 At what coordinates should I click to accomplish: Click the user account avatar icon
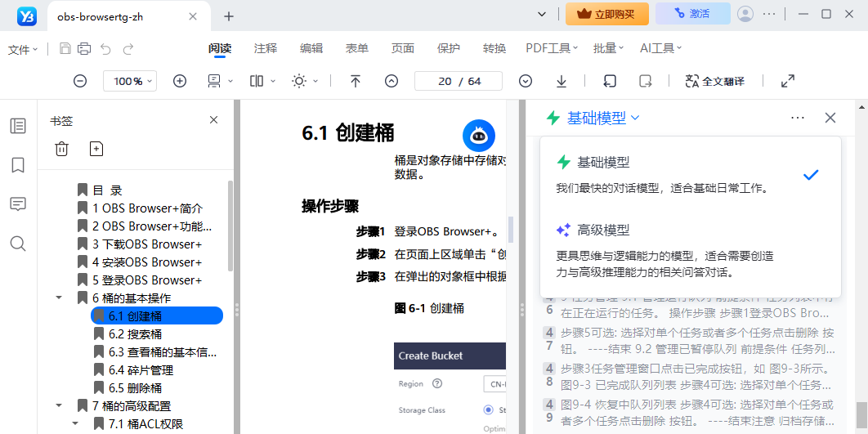point(745,14)
